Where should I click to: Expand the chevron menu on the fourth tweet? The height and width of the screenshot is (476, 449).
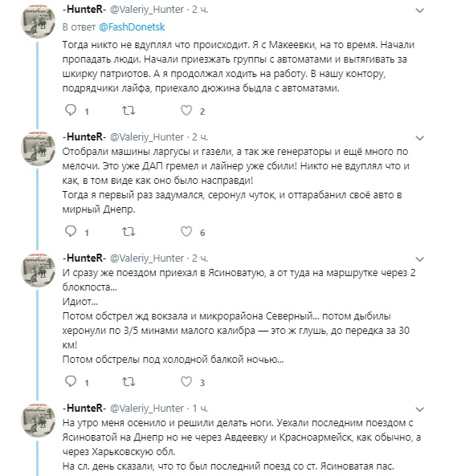[x=419, y=409]
